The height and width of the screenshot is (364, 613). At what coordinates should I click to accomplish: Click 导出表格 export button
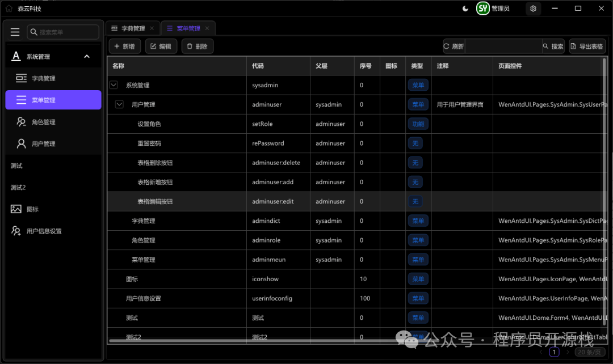pyautogui.click(x=587, y=46)
